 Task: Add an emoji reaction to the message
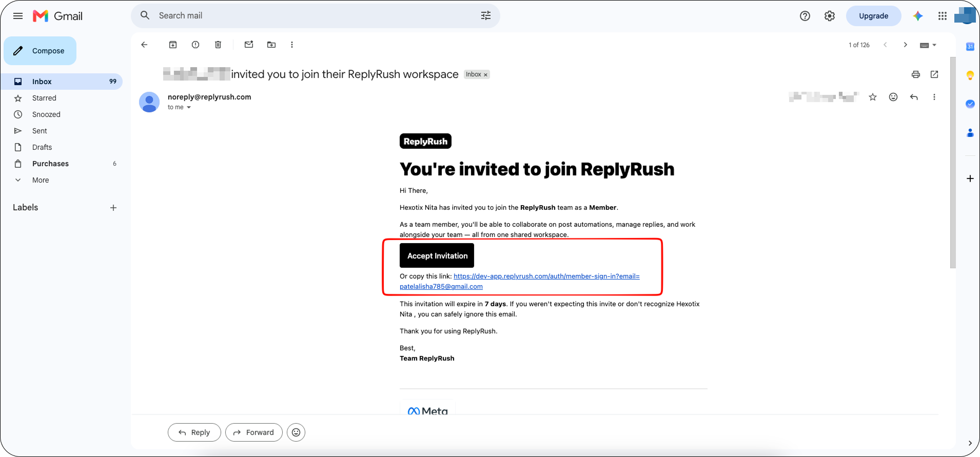(893, 97)
